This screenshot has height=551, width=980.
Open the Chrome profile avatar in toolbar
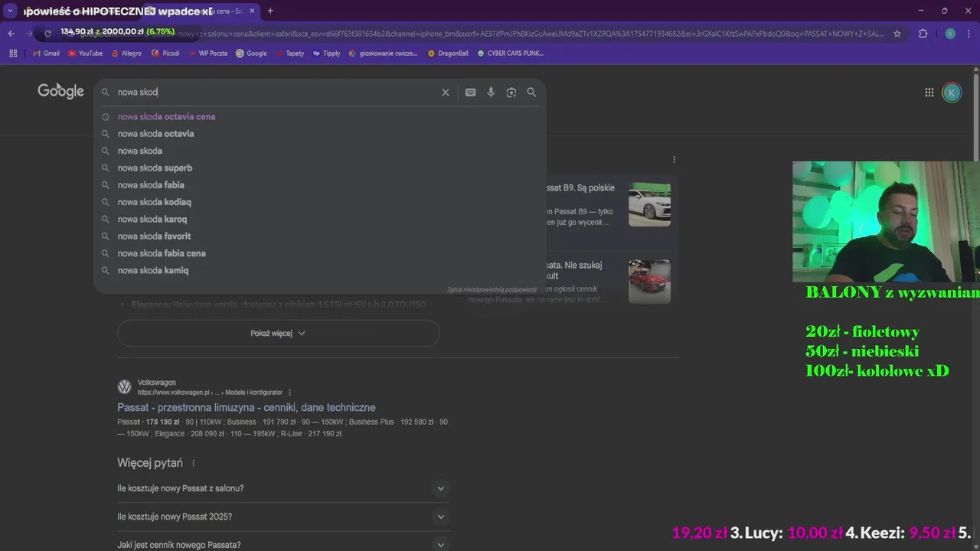950,34
